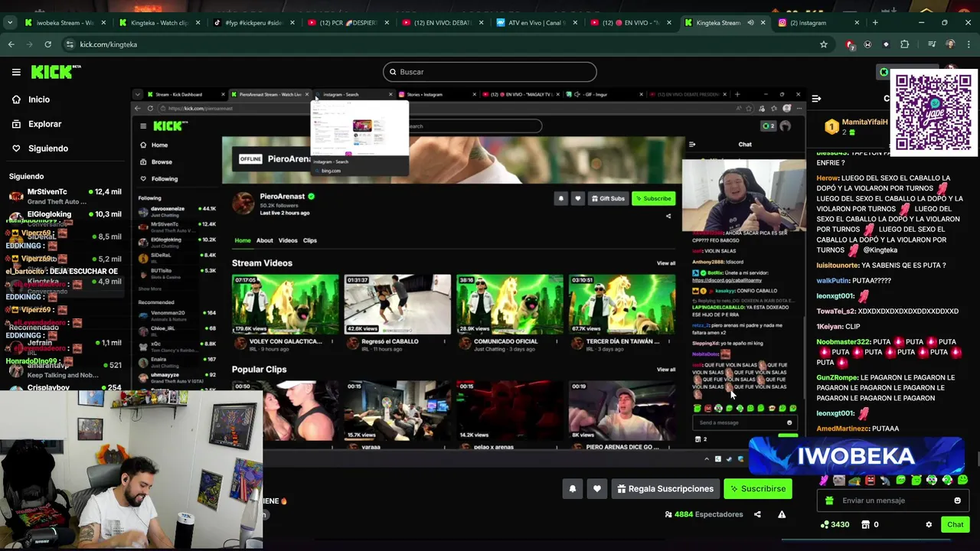Viewport: 980px width, 551px height.
Task: Open the channel points 3430 icon
Action: point(835,525)
